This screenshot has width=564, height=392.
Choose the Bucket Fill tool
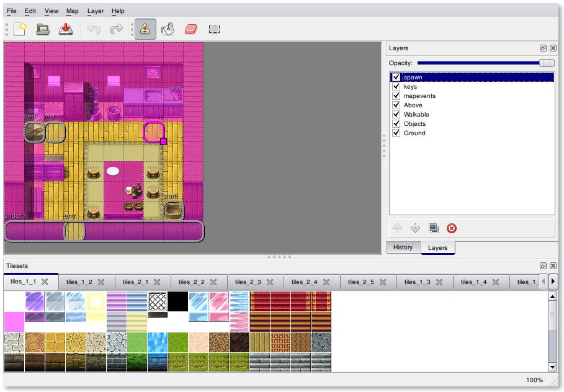(168, 29)
